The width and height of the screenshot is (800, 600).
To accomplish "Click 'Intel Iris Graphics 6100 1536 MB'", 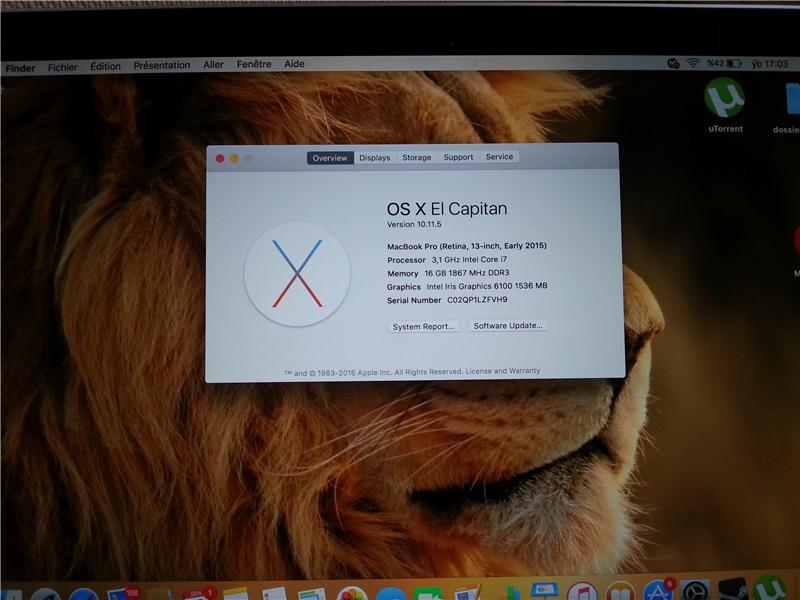I will pos(487,286).
